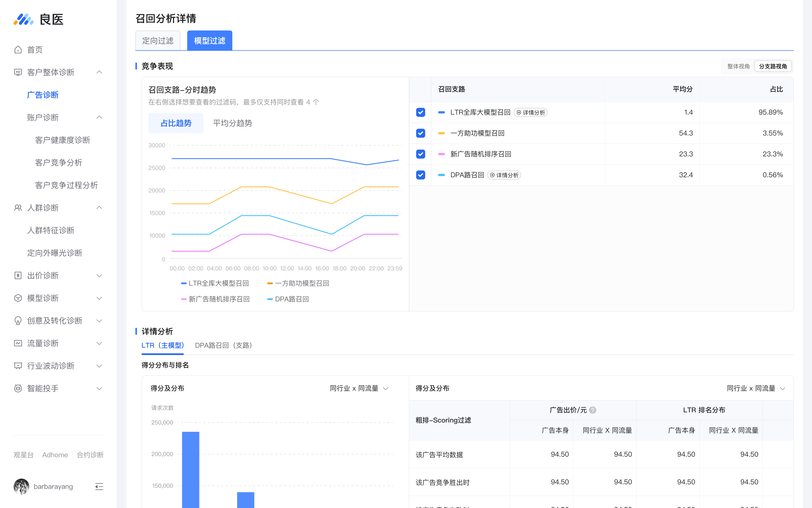Click 详情分析 button for LTR全库大模型召回
Screen dimensions: 812x508
click(x=530, y=112)
